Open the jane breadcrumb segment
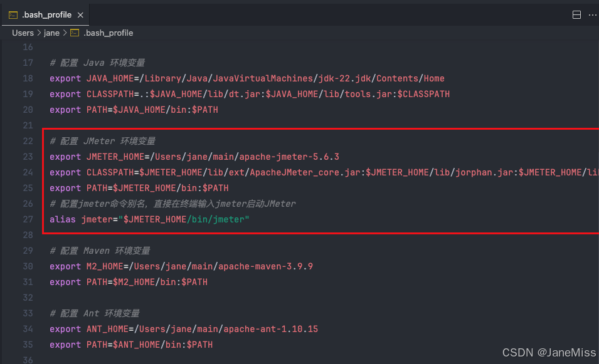Image resolution: width=599 pixels, height=364 pixels. pos(51,33)
